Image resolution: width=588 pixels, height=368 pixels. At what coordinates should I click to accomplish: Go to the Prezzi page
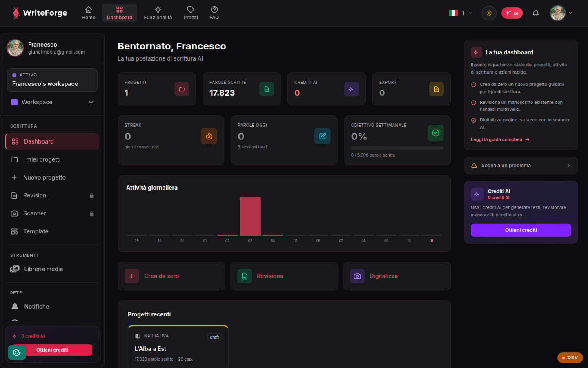coord(191,13)
